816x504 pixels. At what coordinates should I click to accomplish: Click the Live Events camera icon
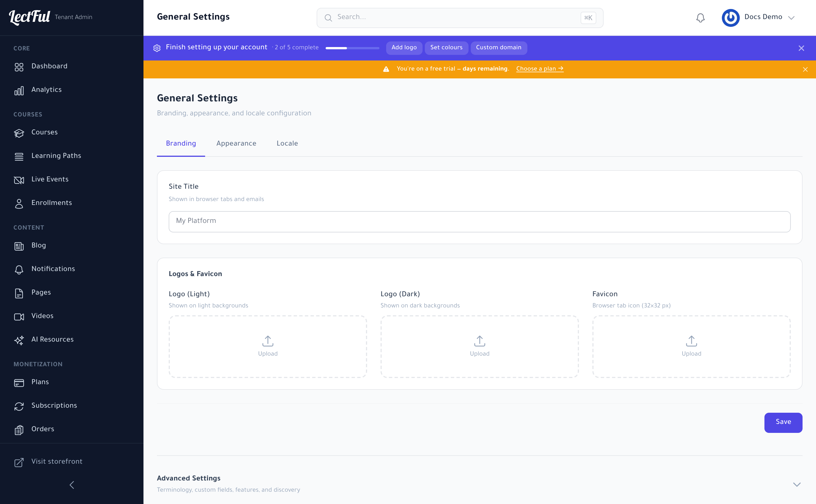click(x=19, y=180)
